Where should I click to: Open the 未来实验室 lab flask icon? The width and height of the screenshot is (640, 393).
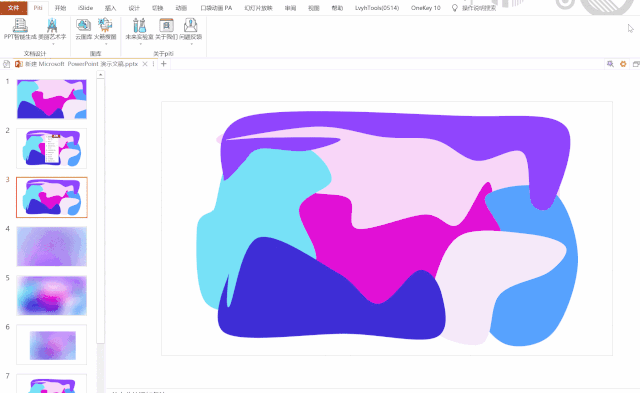tap(140, 25)
